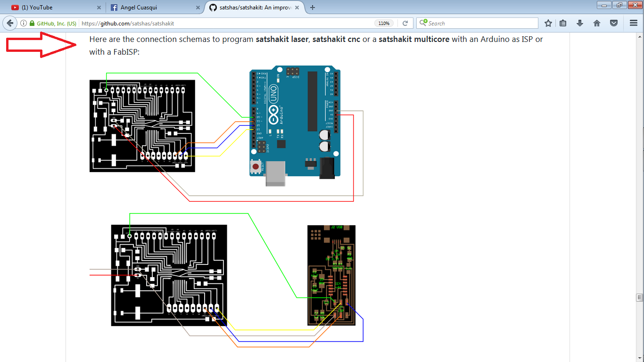This screenshot has height=362, width=644.
Task: Click the scrollbar up arrow
Action: pyautogui.click(x=640, y=36)
